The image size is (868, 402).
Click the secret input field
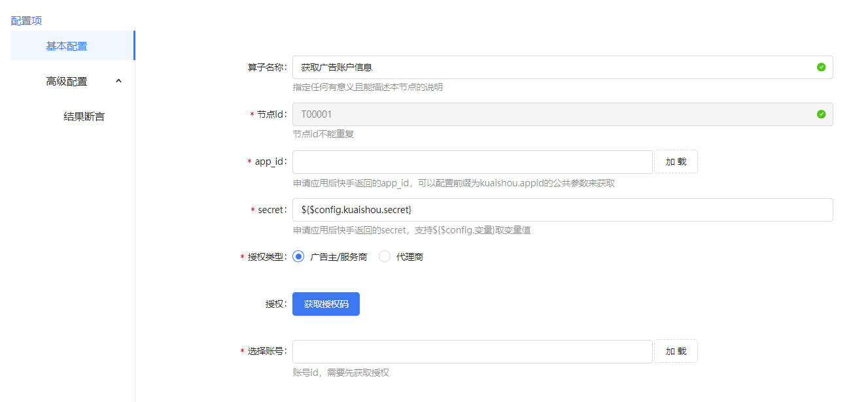click(x=562, y=210)
